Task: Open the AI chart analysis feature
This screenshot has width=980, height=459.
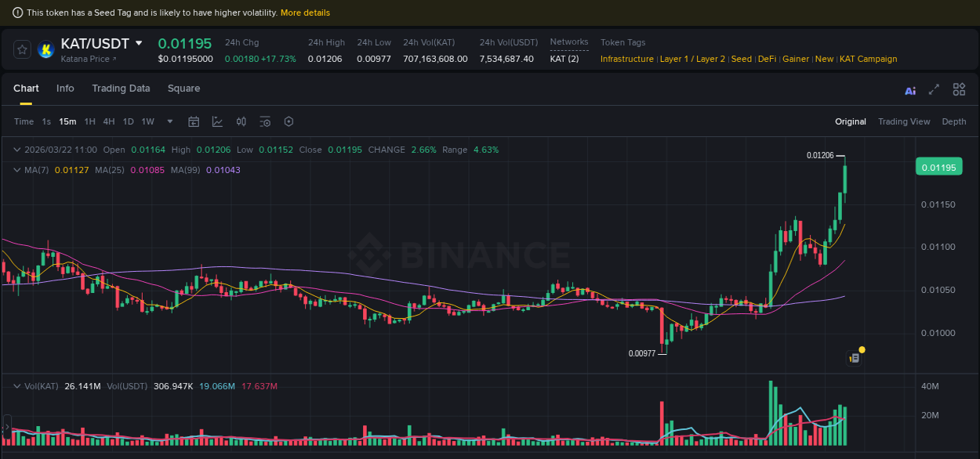Action: 909,90
